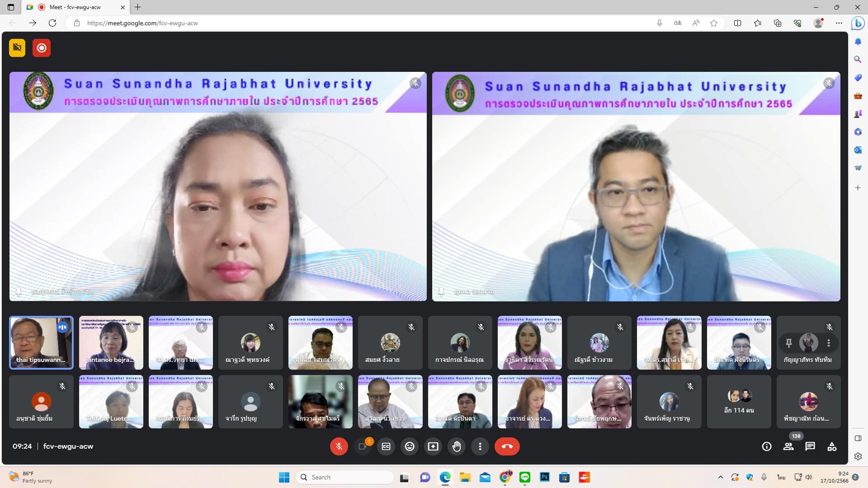The image size is (868, 488).
Task: Raise your hand in meeting
Action: pos(457,446)
